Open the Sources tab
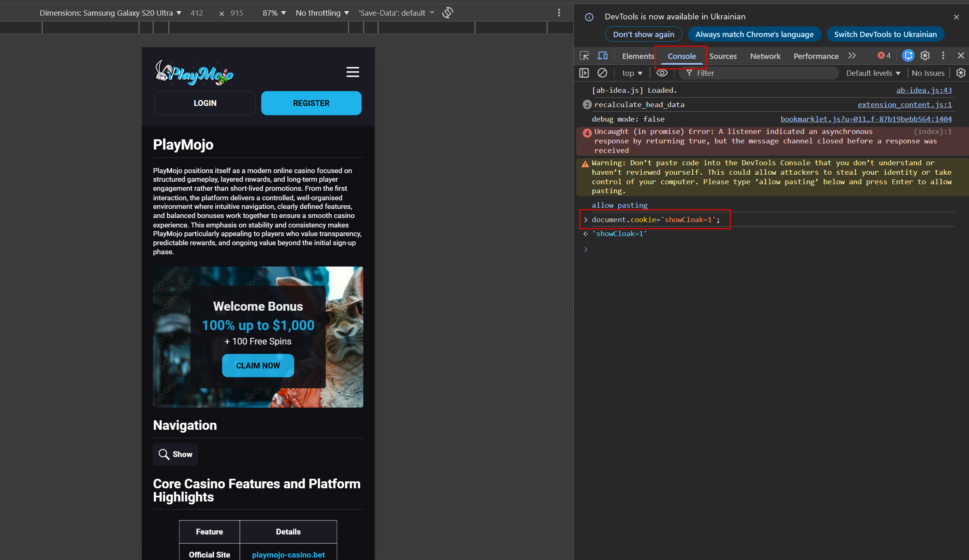The height and width of the screenshot is (560, 969). [723, 56]
